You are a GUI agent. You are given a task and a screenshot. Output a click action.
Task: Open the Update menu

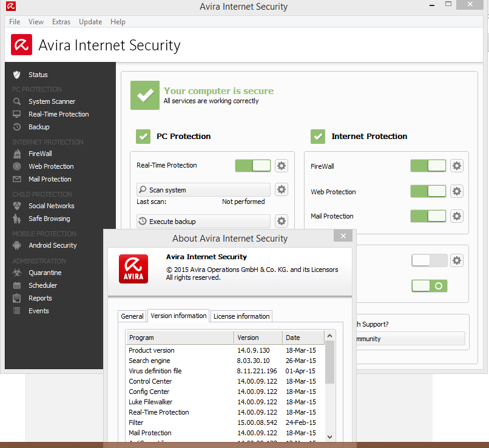[x=90, y=22]
